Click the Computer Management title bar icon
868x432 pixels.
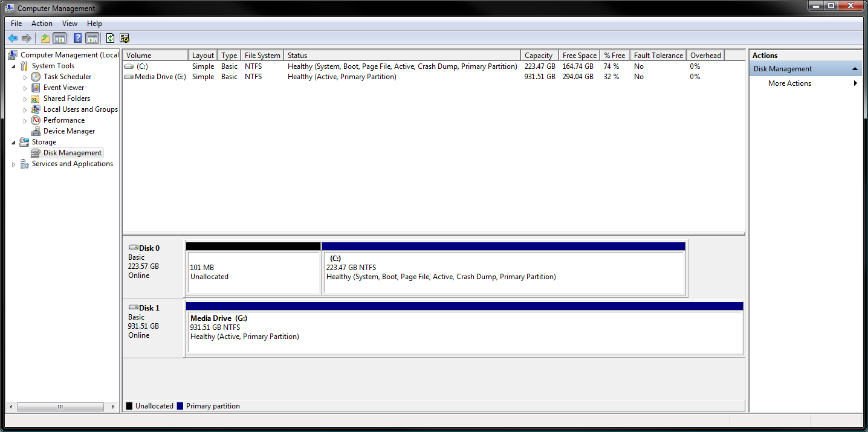click(10, 8)
